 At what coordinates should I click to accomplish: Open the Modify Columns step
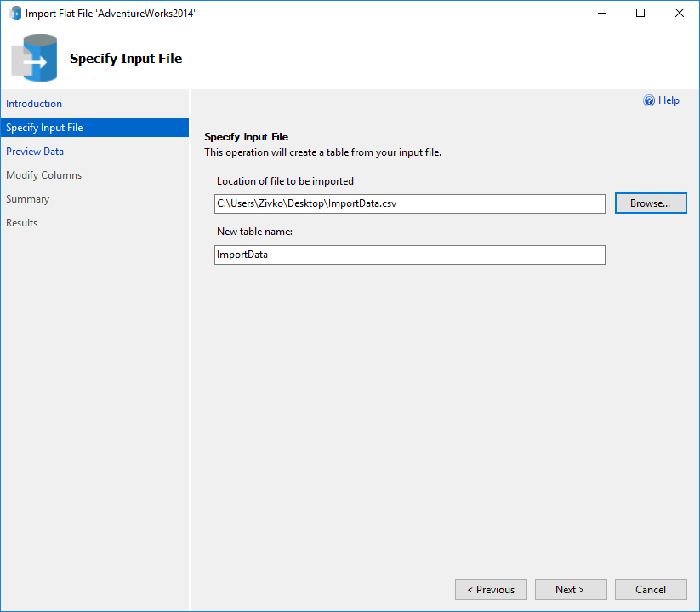coord(43,174)
